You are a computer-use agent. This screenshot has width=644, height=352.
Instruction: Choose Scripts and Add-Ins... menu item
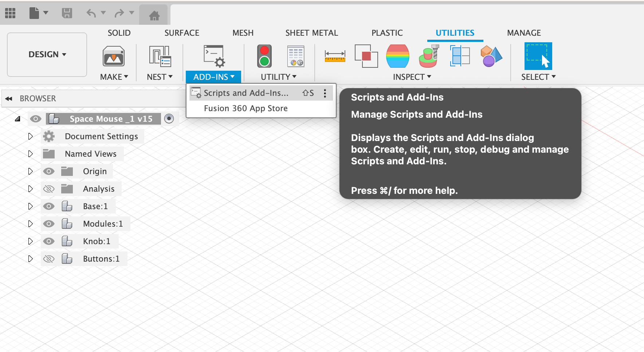(261, 93)
